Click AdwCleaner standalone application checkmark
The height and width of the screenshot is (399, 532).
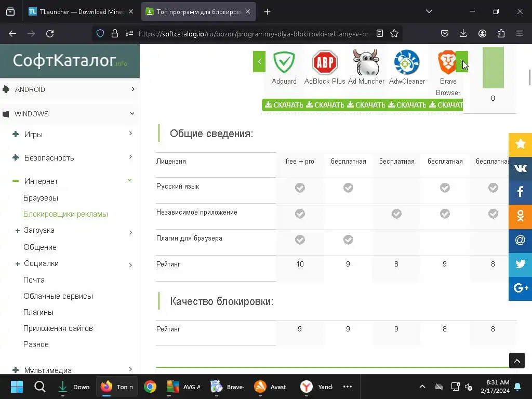pos(445,214)
